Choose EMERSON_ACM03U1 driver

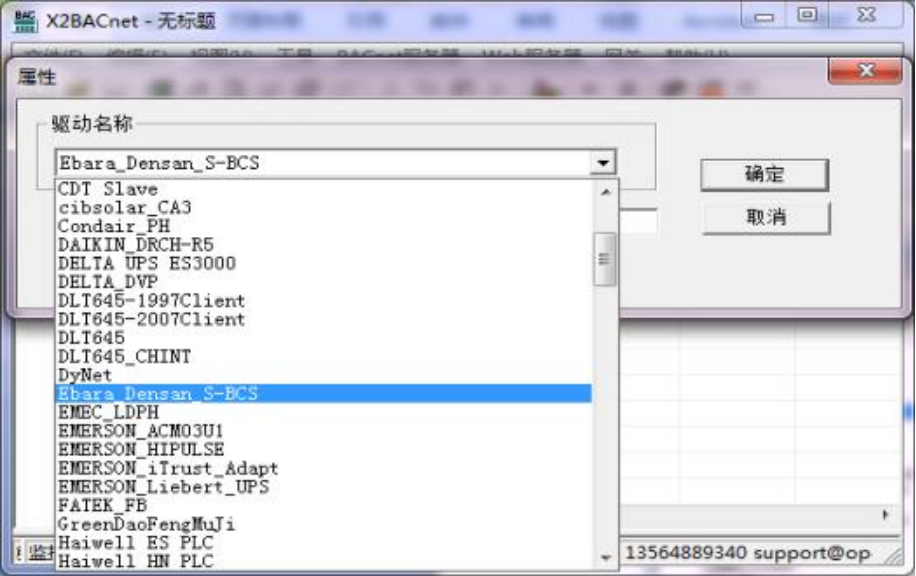click(x=324, y=431)
